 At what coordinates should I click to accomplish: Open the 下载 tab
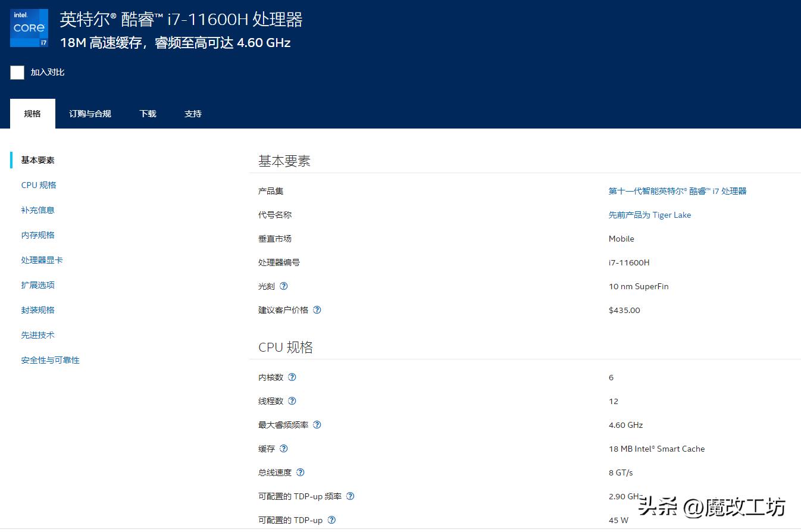pyautogui.click(x=147, y=113)
